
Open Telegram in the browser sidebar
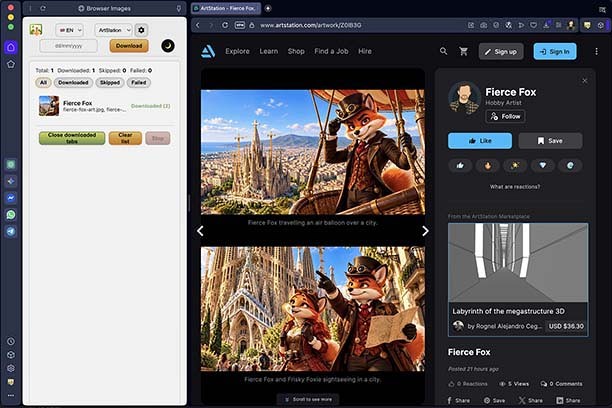coord(11,232)
